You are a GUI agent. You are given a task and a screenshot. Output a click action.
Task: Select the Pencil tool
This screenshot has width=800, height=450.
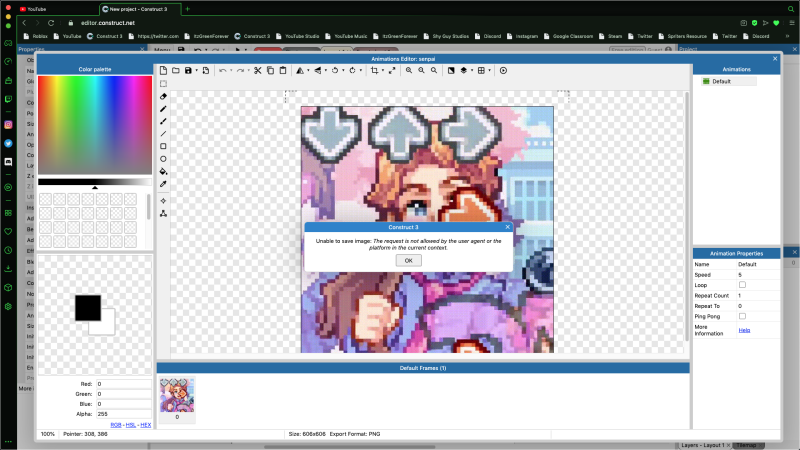pyautogui.click(x=163, y=109)
